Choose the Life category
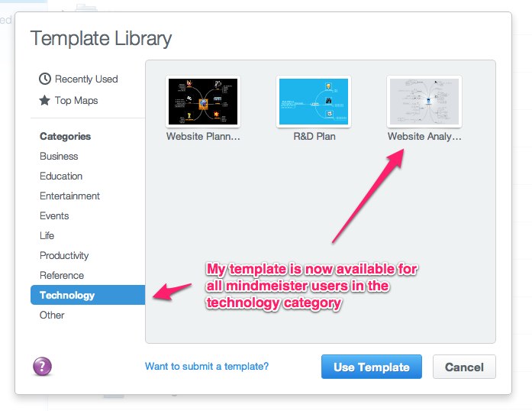Viewport: 532px width, 411px height. (47, 235)
